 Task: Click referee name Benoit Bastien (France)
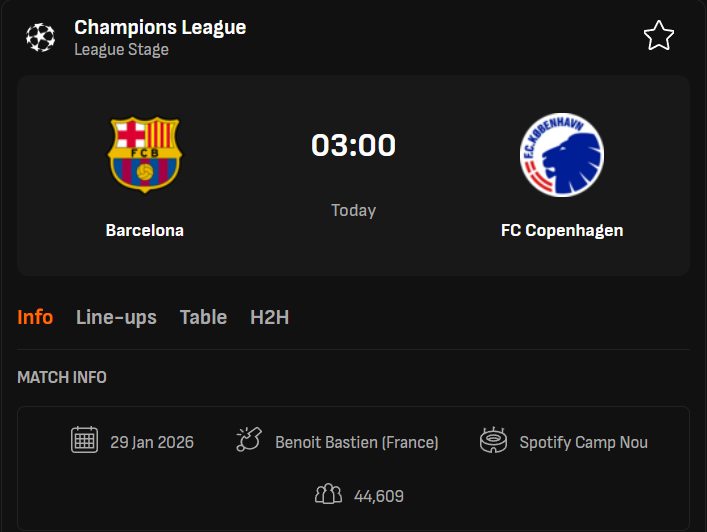(357, 441)
